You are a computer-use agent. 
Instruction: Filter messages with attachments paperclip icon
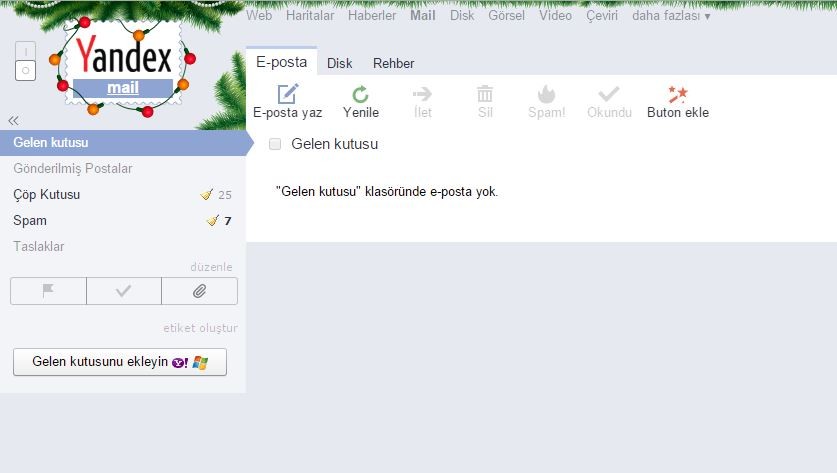[200, 291]
